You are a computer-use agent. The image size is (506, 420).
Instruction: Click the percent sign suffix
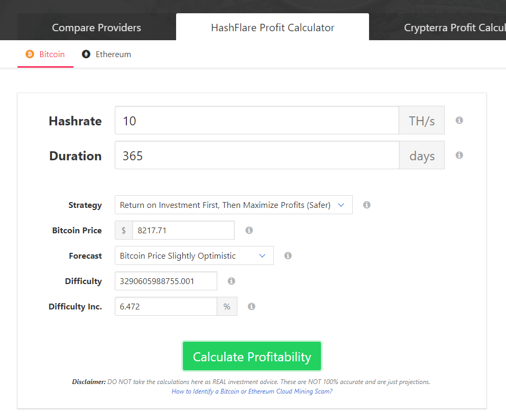227,306
